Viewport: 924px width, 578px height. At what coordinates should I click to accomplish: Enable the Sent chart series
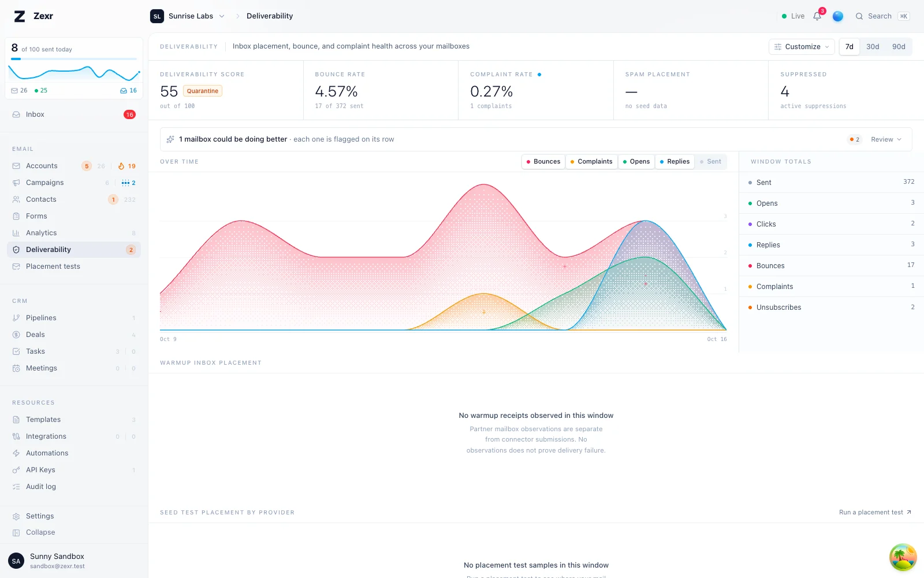[710, 162]
